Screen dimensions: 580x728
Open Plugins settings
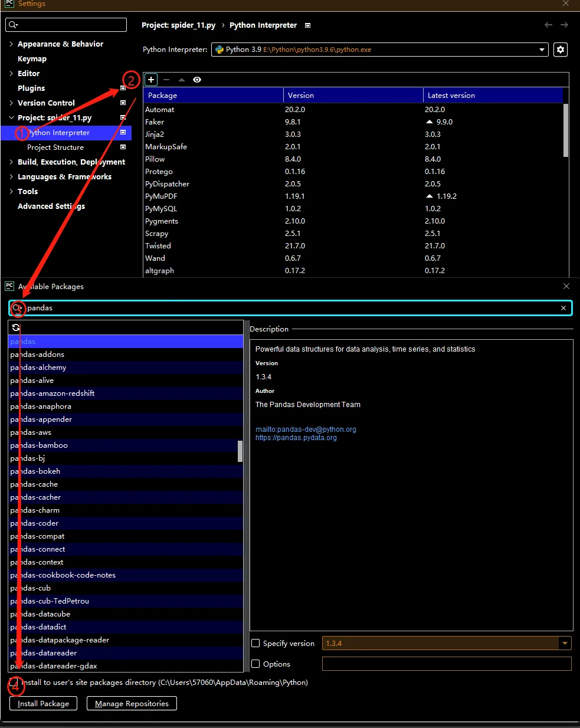(31, 88)
